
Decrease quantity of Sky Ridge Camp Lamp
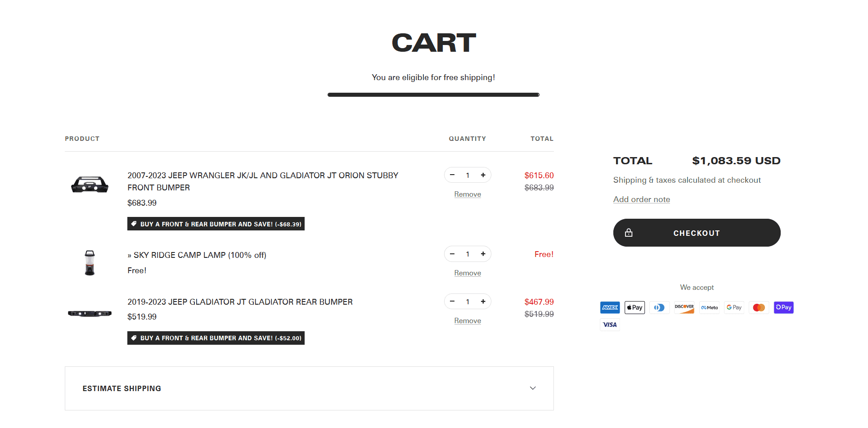[x=452, y=254]
